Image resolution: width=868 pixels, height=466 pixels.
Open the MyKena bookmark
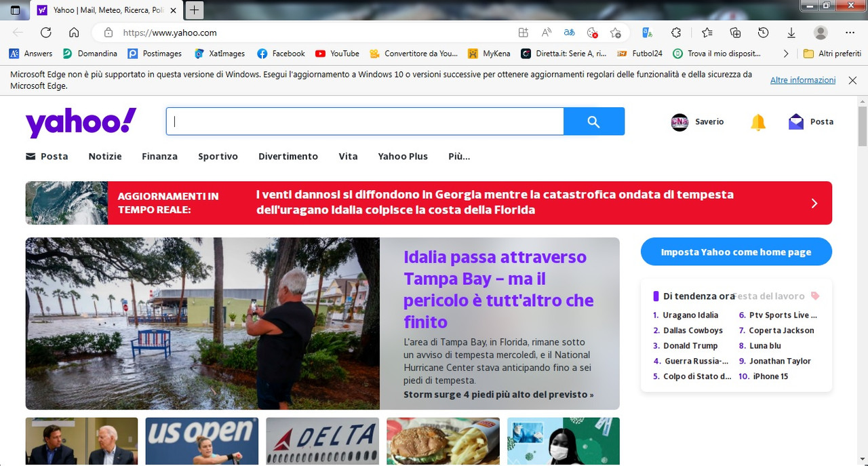(490, 54)
